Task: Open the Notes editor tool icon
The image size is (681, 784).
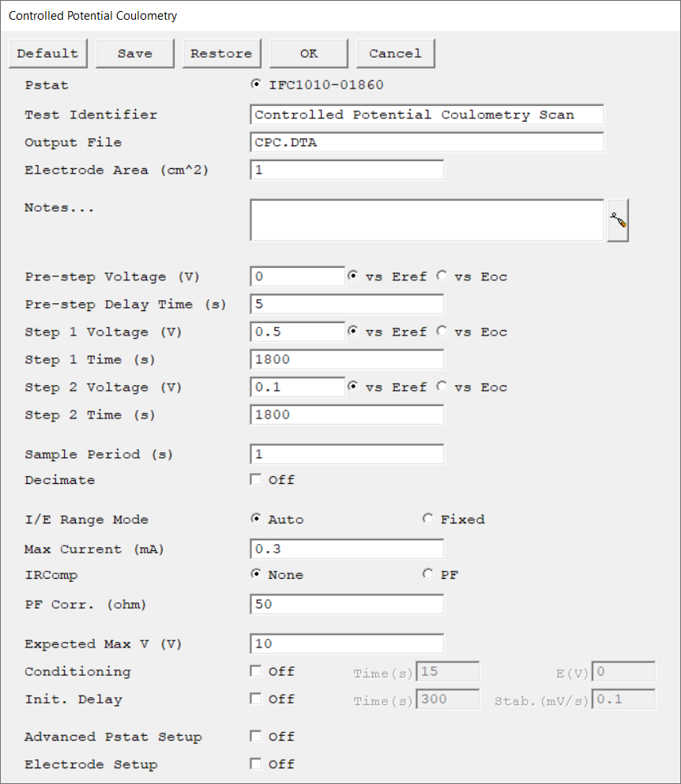Action: [x=618, y=220]
